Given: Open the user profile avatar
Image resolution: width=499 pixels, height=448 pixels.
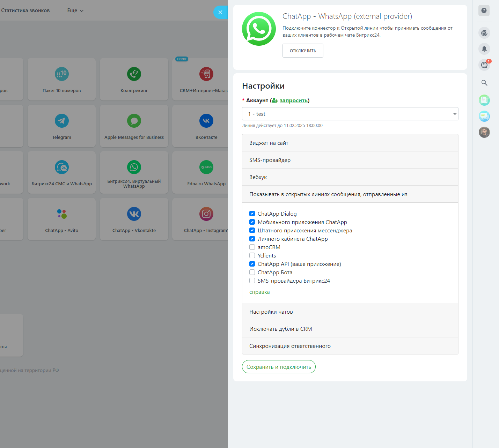Looking at the screenshot, I should point(484,132).
